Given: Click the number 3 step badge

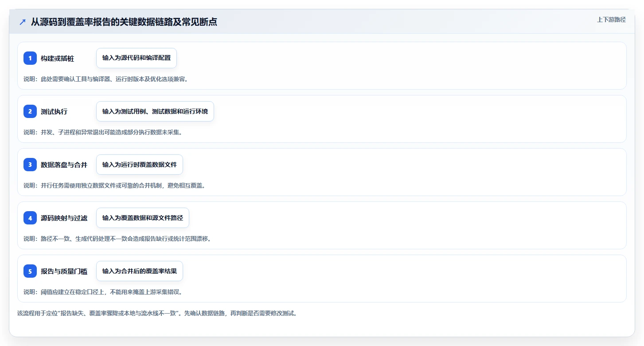Looking at the screenshot, I should click(30, 165).
